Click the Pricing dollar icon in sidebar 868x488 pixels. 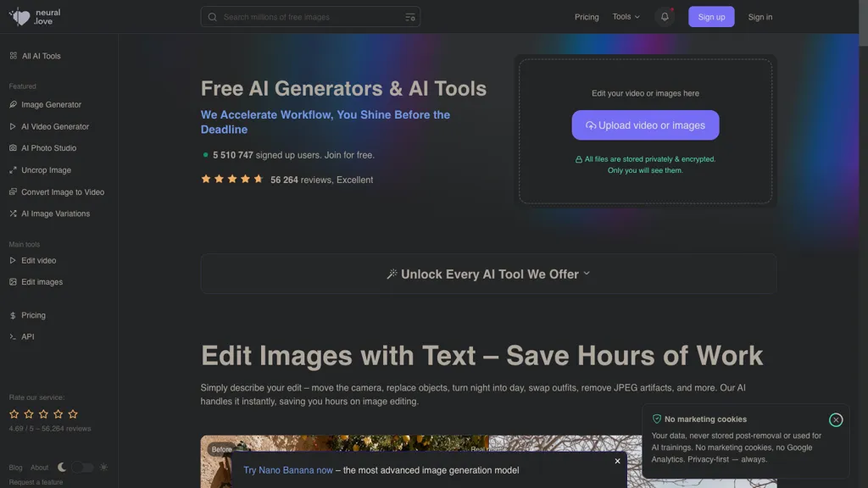(x=13, y=315)
